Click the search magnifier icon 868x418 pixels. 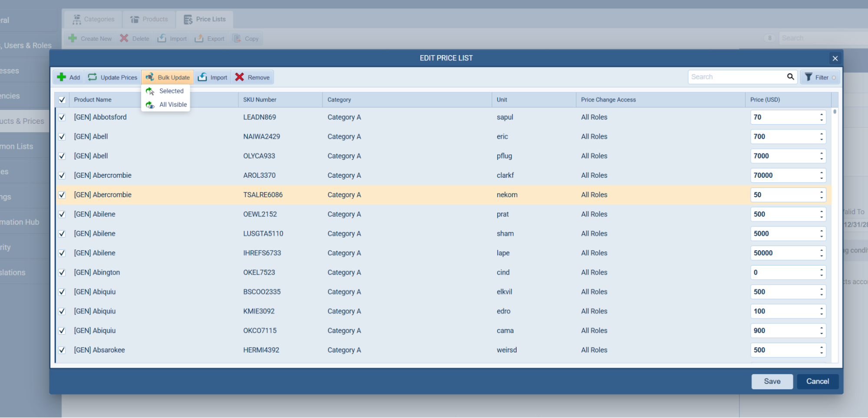790,77
